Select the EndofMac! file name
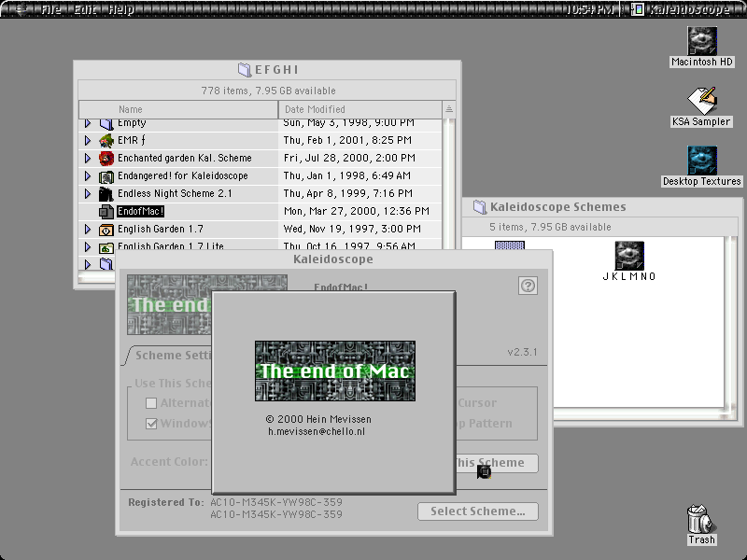Screen dimensions: 747x560 coord(141,211)
